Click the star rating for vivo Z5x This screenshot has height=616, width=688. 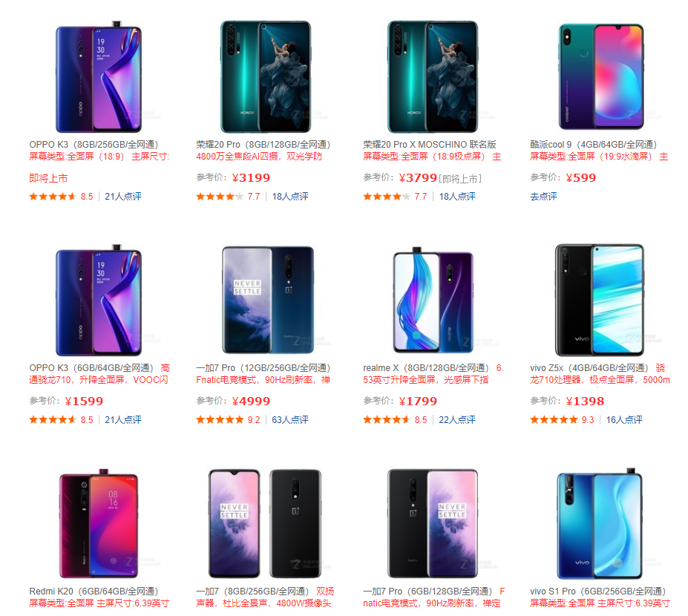click(x=554, y=420)
